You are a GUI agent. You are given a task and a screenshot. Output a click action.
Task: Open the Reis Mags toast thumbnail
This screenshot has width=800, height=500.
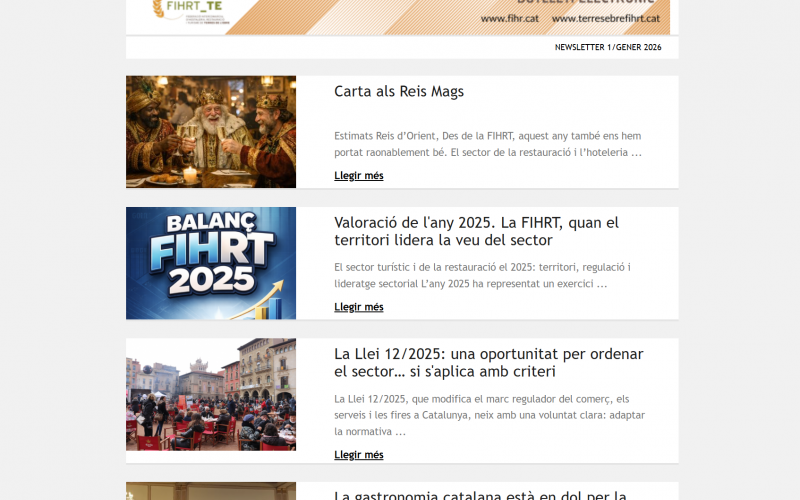[x=211, y=132]
